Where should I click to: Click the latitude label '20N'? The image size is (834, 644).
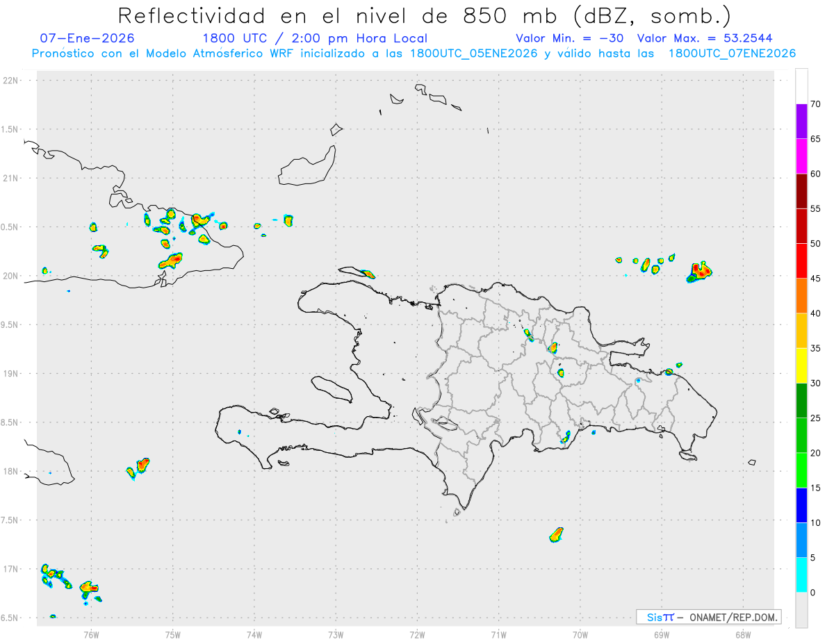[11, 276]
